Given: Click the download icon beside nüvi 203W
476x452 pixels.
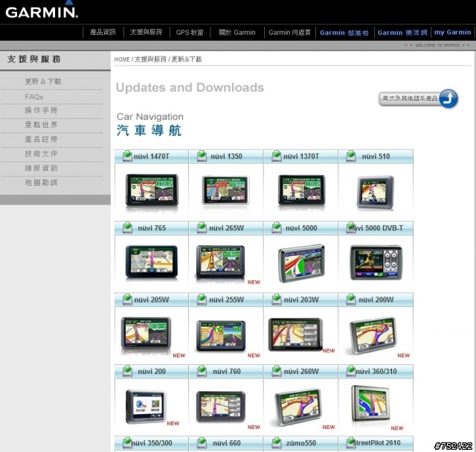Looking at the screenshot, I should coord(277,300).
